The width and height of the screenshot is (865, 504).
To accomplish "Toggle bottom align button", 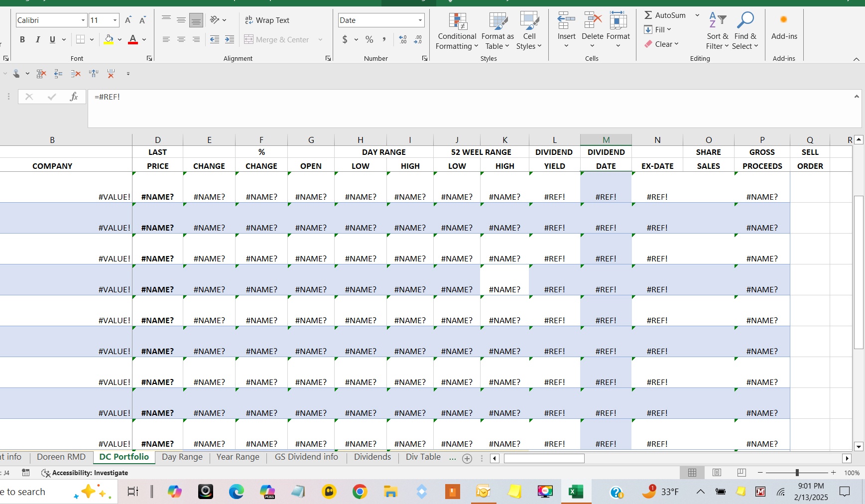I will 196,20.
